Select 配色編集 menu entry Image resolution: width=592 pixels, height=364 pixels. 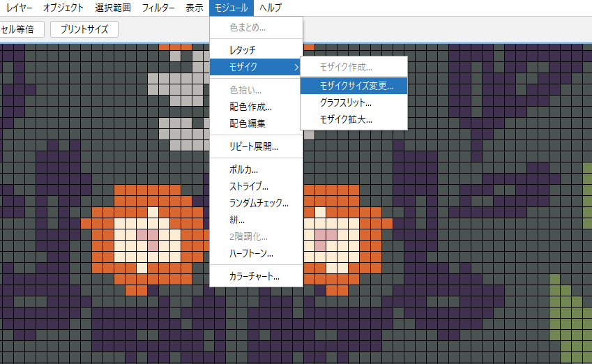pos(247,123)
